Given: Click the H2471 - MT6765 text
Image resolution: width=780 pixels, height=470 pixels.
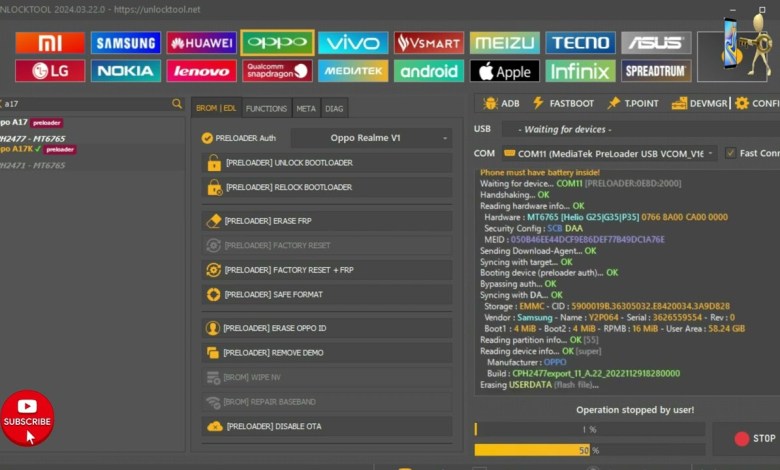Looking at the screenshot, I should tap(32, 165).
